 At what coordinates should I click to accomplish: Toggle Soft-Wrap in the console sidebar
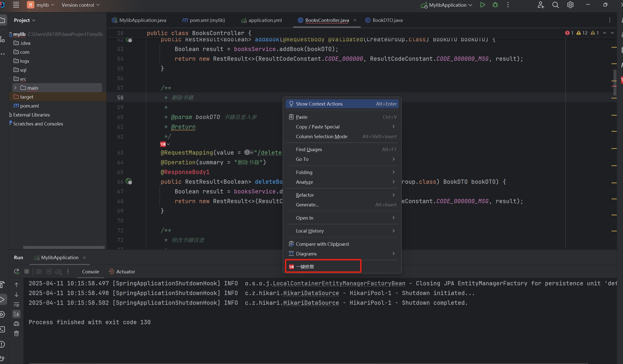coord(16,304)
